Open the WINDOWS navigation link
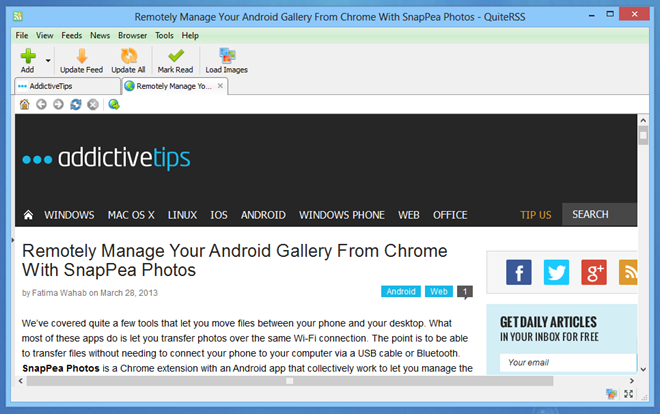Viewport: 660px width, 414px height. (69, 215)
